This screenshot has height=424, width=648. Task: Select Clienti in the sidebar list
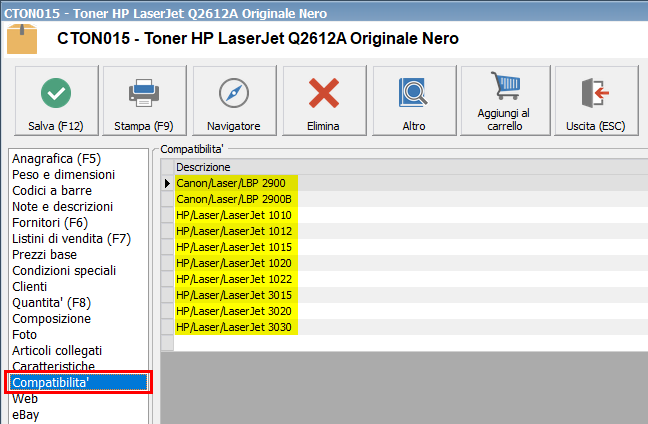click(29, 287)
